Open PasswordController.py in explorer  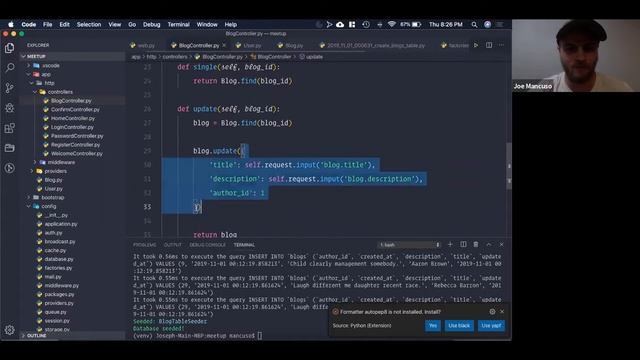coord(77,136)
